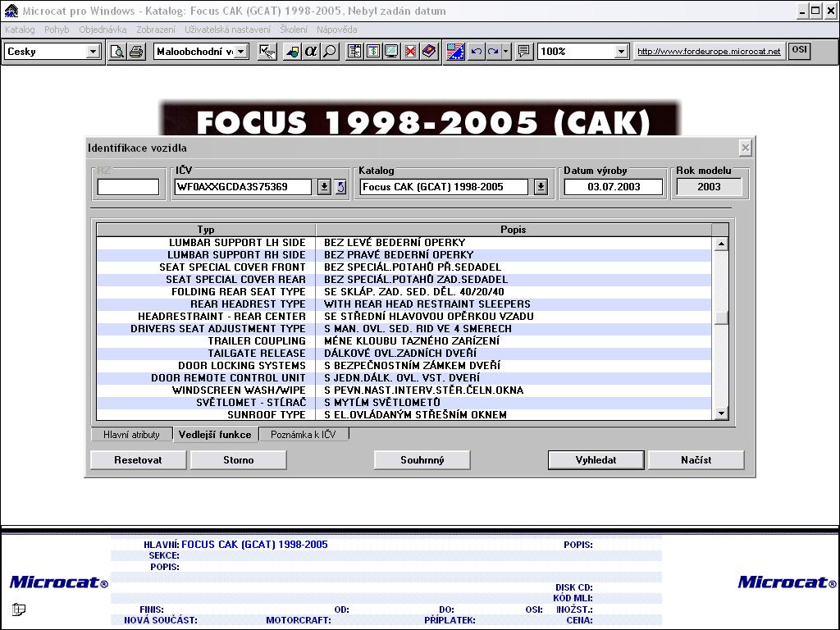Click the scroll down arrow in attribute list
Screen dimensions: 840x630
pyautogui.click(x=721, y=413)
